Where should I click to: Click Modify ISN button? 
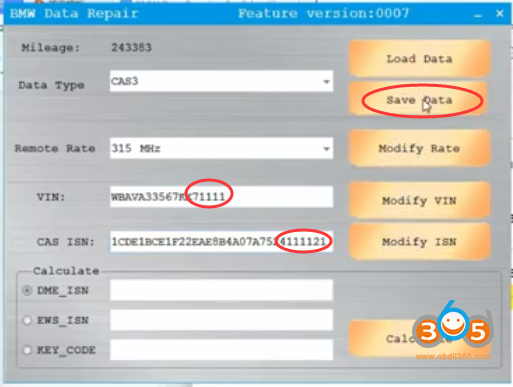pyautogui.click(x=419, y=242)
